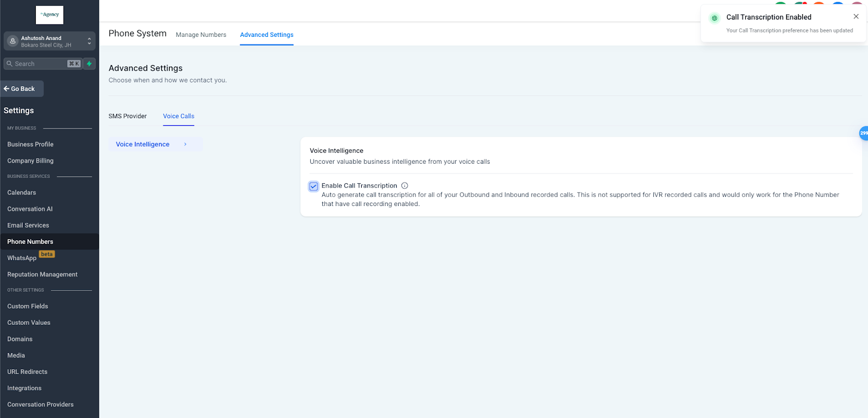The height and width of the screenshot is (418, 868).
Task: Open Custom Values settings
Action: pyautogui.click(x=29, y=323)
